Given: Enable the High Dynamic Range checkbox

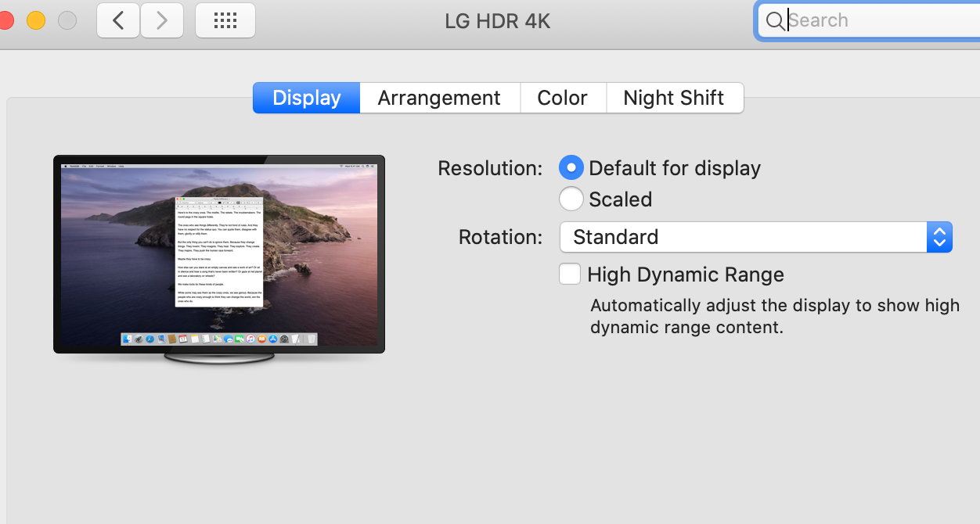Looking at the screenshot, I should tap(570, 274).
